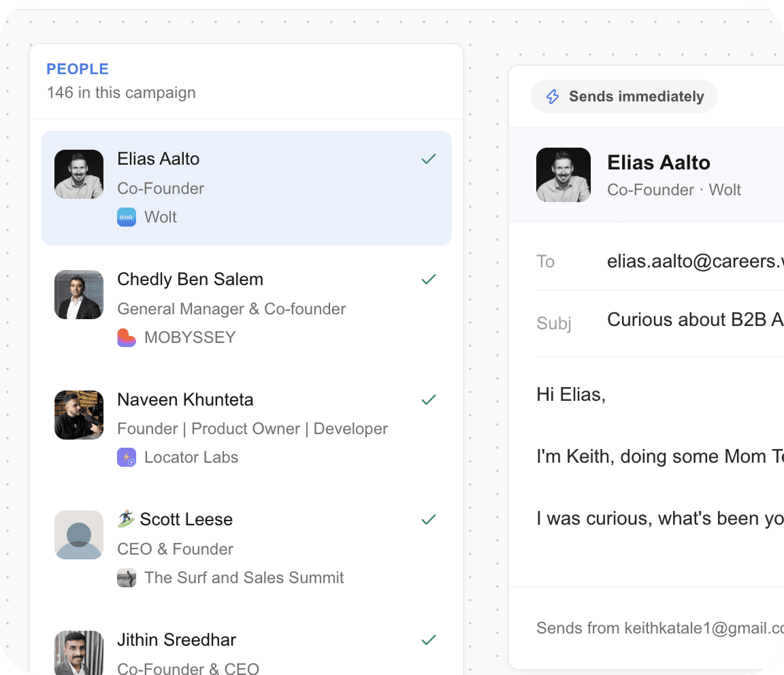Click the Hi Elias greeting line
The image size is (784, 675).
coord(571,395)
